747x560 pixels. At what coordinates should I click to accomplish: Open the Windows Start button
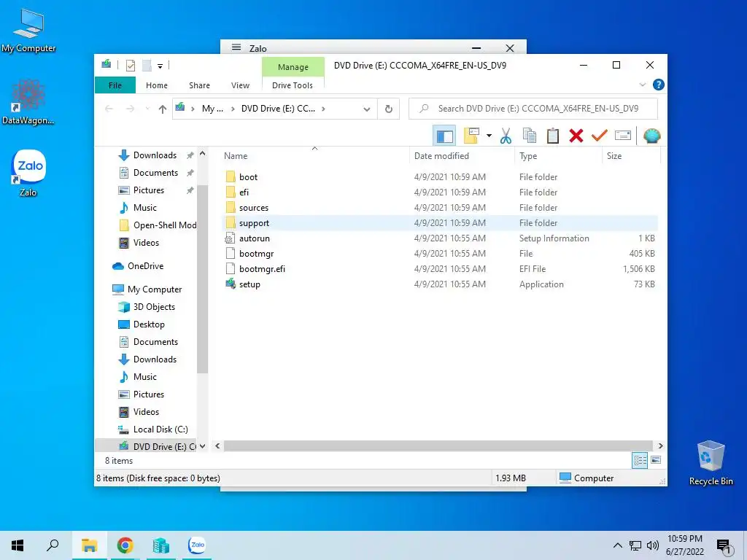[x=18, y=545]
